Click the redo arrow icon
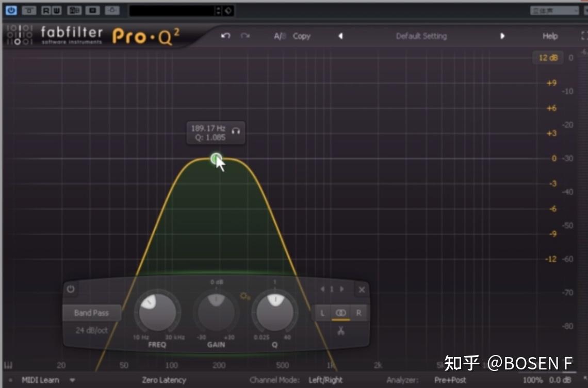The width and height of the screenshot is (588, 388). pyautogui.click(x=245, y=36)
